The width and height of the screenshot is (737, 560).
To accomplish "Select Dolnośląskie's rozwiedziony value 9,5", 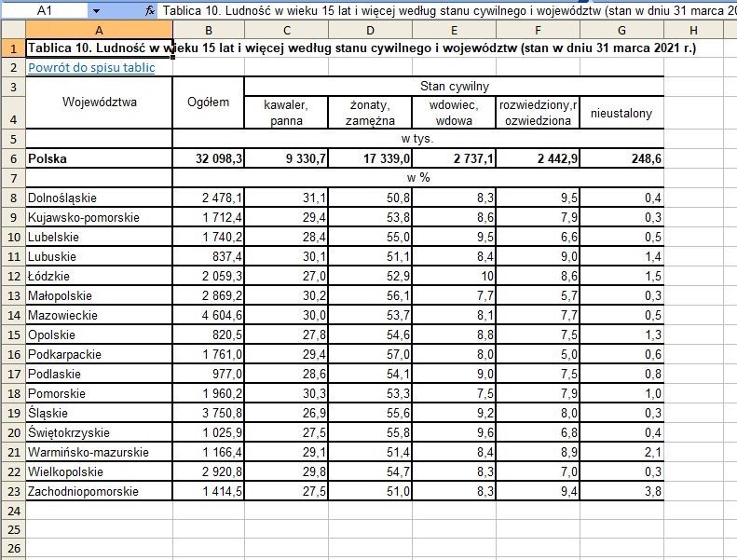I will [538, 198].
